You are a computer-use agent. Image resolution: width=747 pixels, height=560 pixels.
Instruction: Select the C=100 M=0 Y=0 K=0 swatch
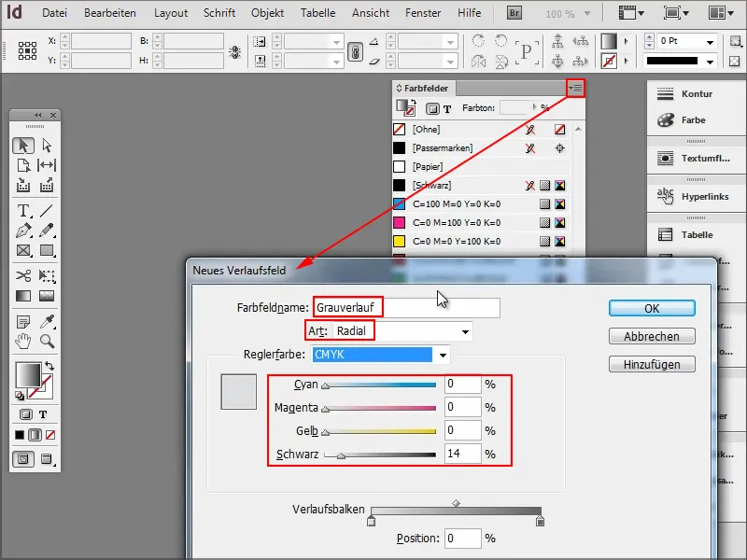[x=481, y=203]
